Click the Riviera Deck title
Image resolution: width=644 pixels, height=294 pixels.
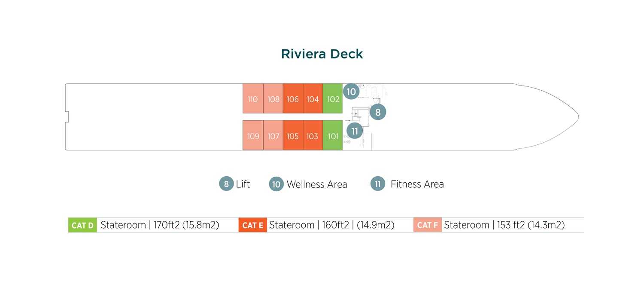tap(322, 54)
